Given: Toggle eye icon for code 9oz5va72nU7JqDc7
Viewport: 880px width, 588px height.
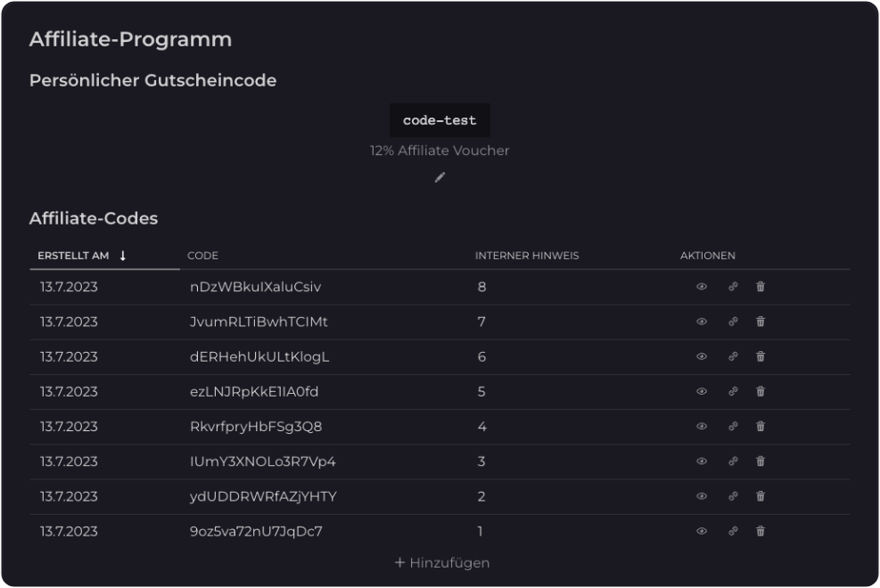Looking at the screenshot, I should [702, 531].
